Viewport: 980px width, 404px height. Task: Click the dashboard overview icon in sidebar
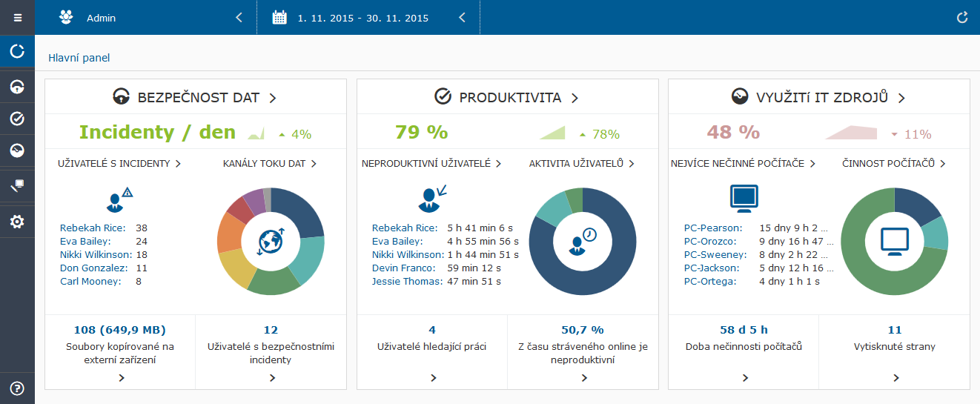(x=17, y=51)
